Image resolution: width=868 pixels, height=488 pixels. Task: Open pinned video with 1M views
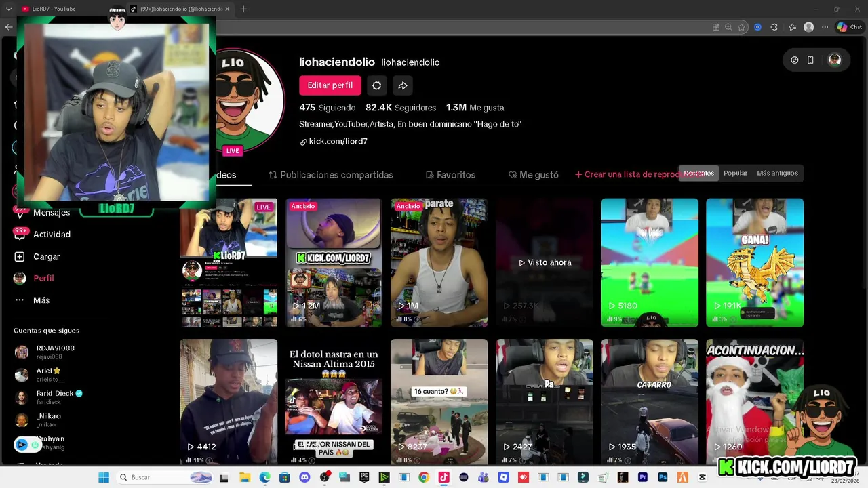(x=439, y=263)
